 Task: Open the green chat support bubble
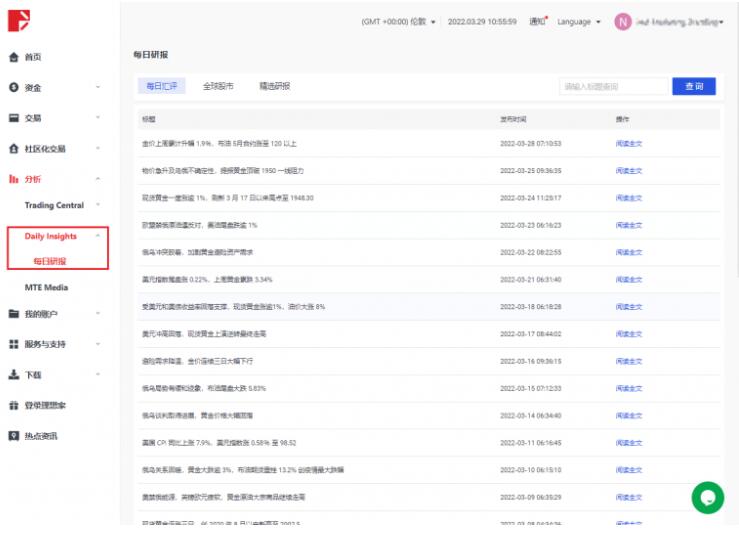click(x=707, y=497)
